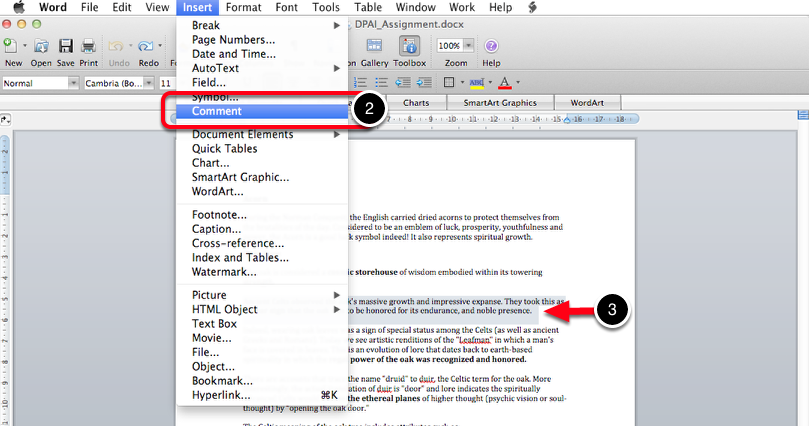The image size is (809, 426).
Task: Choose SmartArt Graphic... menu item
Action: [x=262, y=177]
